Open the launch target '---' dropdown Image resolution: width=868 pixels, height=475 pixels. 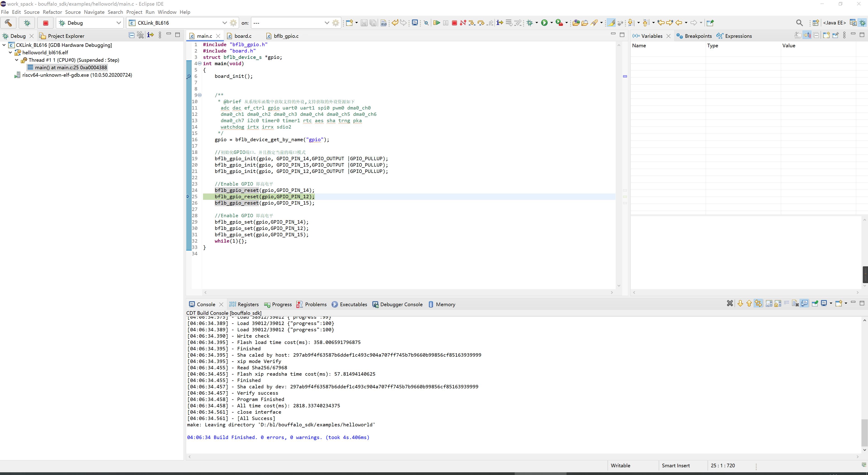tap(327, 23)
